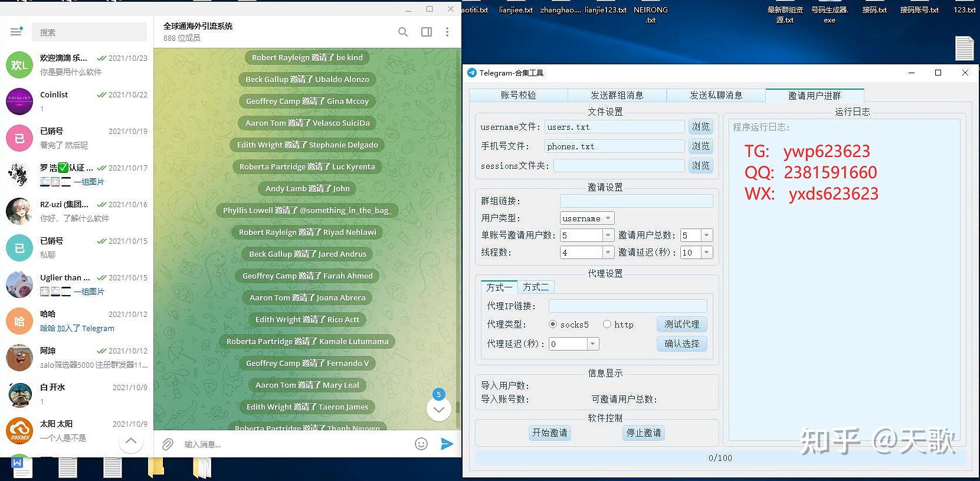Open lianjie123.txt desktop file

click(x=606, y=9)
